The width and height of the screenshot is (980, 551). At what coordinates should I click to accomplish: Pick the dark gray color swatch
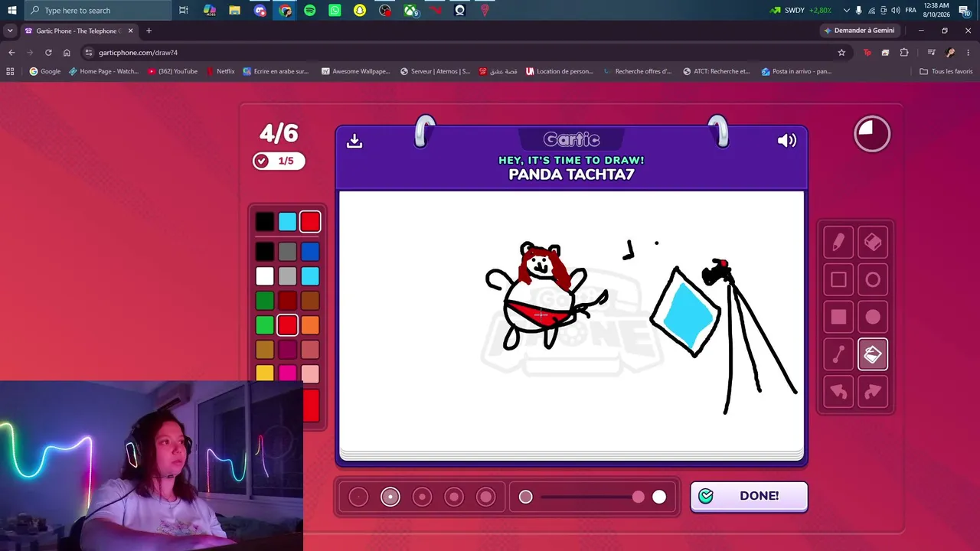click(287, 252)
